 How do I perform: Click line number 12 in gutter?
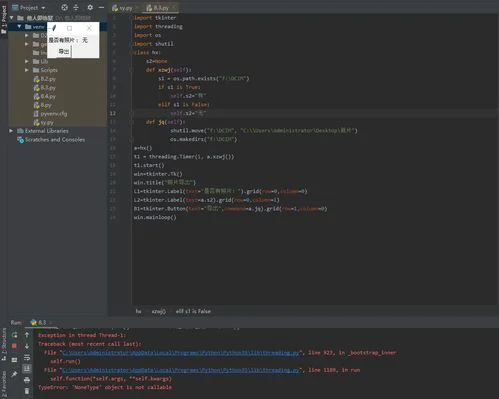point(113,113)
